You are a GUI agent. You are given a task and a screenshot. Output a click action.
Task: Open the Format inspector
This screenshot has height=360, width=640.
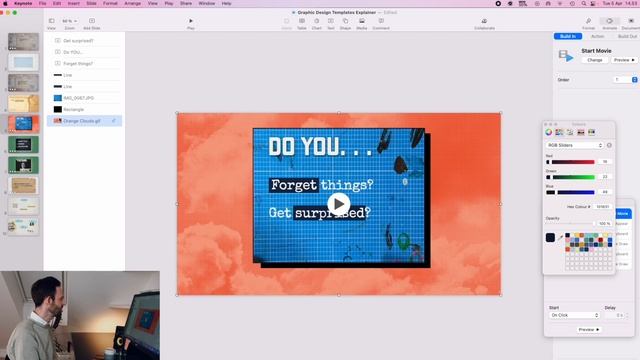coord(588,21)
